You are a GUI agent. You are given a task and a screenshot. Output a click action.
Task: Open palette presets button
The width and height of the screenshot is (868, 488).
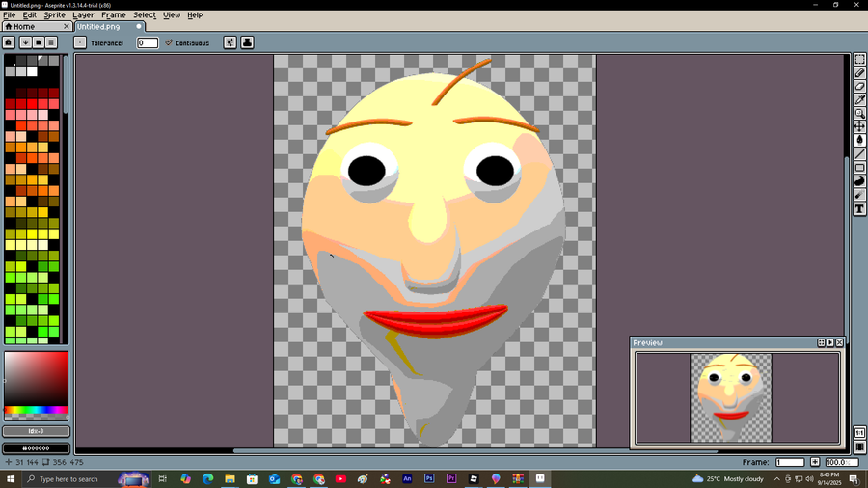39,42
